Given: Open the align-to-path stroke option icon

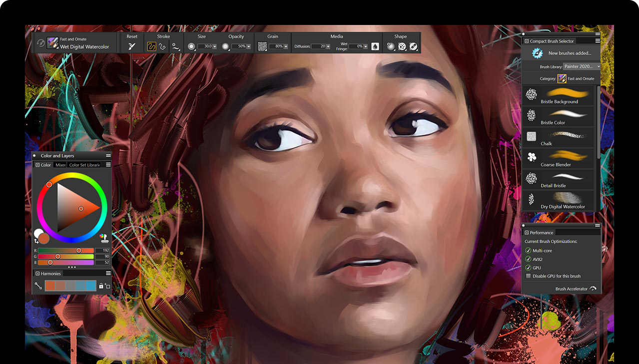Looking at the screenshot, I should point(176,46).
